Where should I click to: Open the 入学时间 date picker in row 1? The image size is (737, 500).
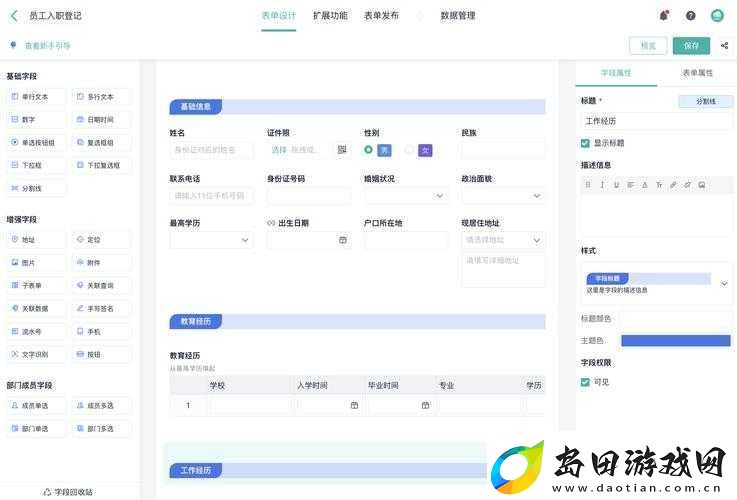pyautogui.click(x=354, y=405)
